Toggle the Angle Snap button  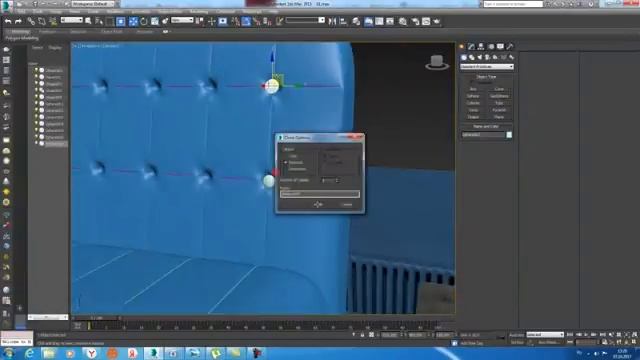tap(246, 21)
